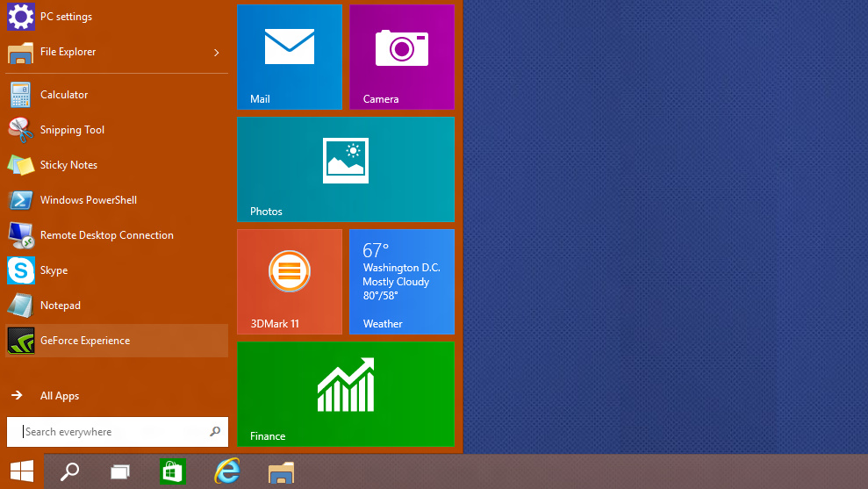Launch Windows Store from taskbar
Image resolution: width=868 pixels, height=489 pixels.
173,471
